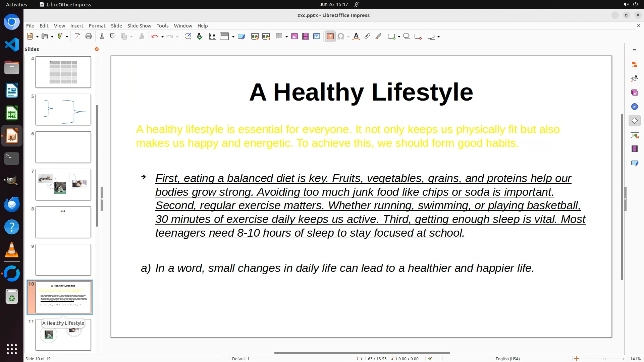Screen dimensions: 644x362
Task: Click the zoom slider in status bar
Action: (x=604, y=359)
